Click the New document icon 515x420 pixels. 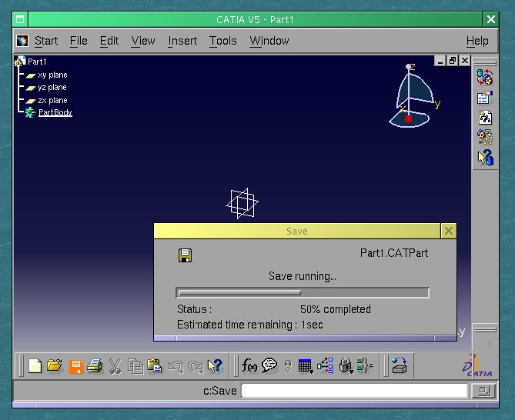coord(35,366)
